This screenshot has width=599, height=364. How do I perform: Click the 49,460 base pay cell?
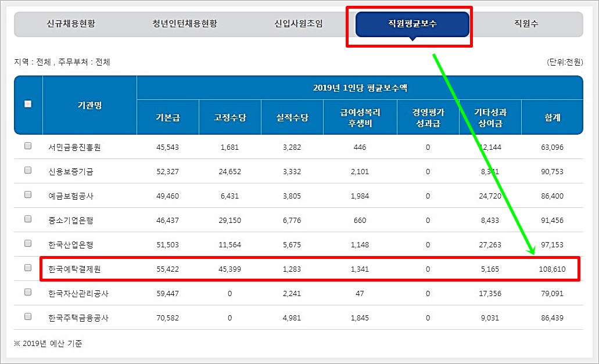pos(167,196)
